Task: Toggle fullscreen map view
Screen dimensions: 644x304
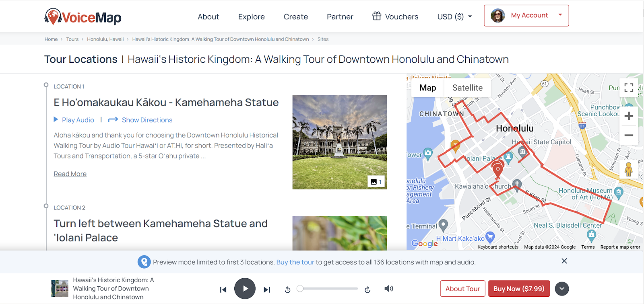Action: point(629,88)
